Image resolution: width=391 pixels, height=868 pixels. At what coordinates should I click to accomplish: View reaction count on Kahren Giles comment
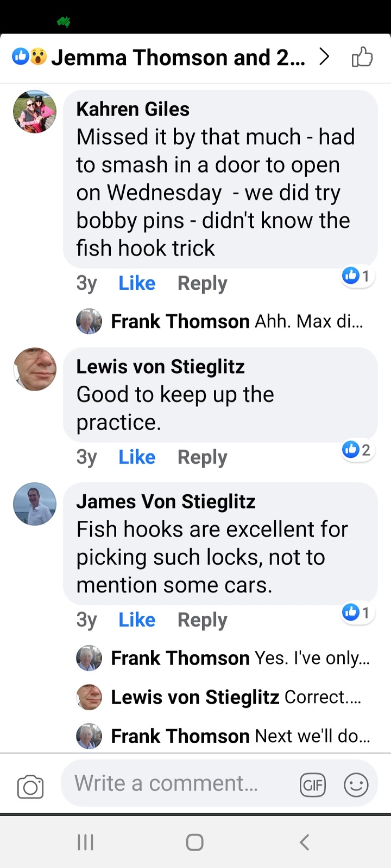click(357, 276)
